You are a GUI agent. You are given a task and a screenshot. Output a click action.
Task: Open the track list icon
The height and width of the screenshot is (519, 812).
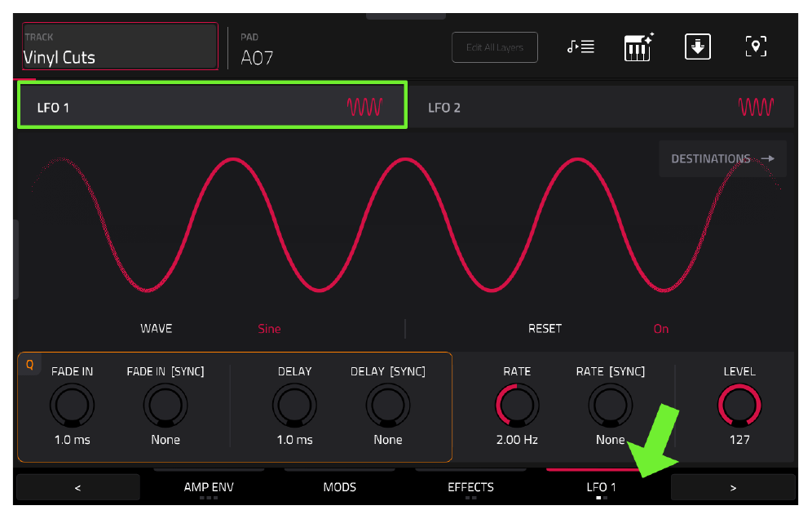pyautogui.click(x=580, y=47)
